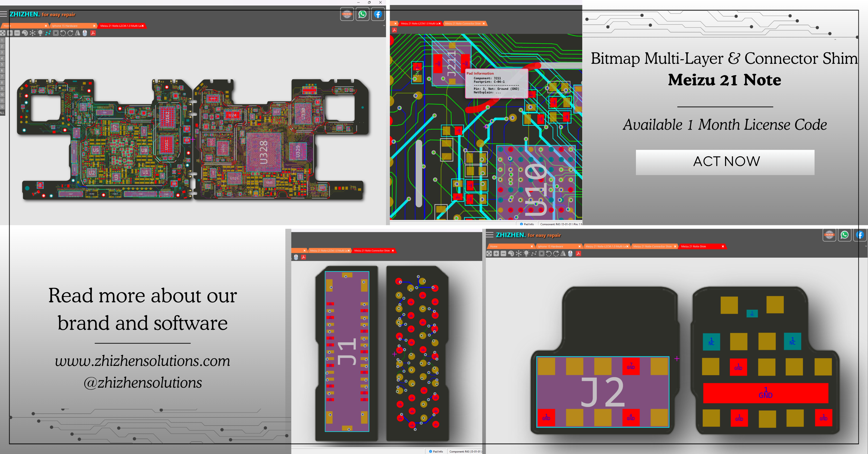Click the cyan net routing tool icon
This screenshot has height=454, width=868.
click(x=48, y=33)
